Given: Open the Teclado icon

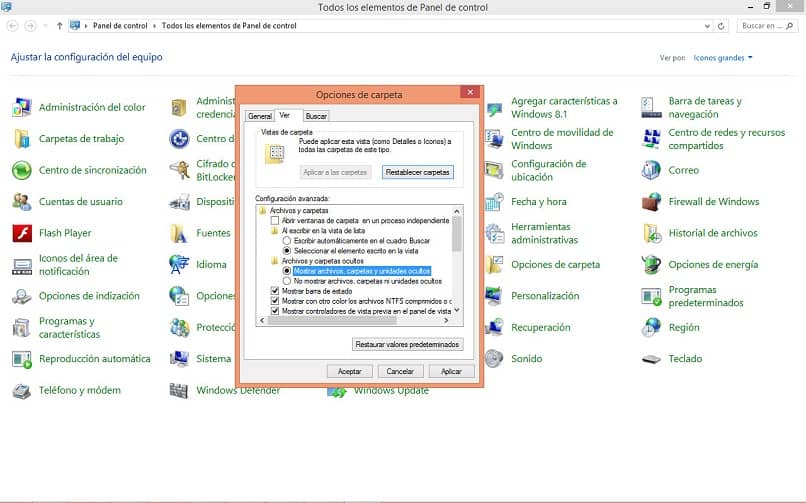Looking at the screenshot, I should point(651,359).
